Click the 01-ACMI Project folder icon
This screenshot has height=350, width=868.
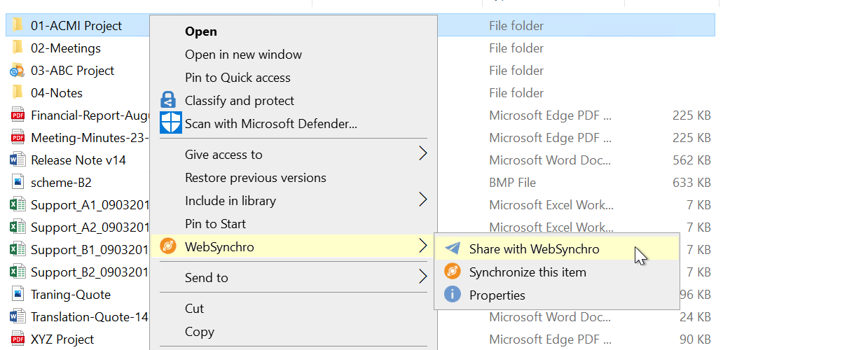pyautogui.click(x=18, y=25)
